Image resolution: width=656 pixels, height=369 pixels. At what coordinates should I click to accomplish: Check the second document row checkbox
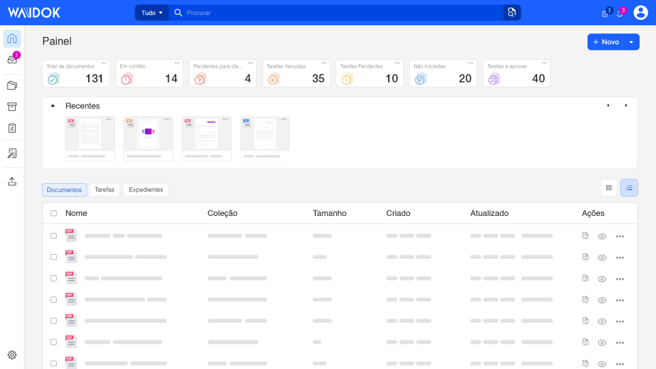pos(54,257)
